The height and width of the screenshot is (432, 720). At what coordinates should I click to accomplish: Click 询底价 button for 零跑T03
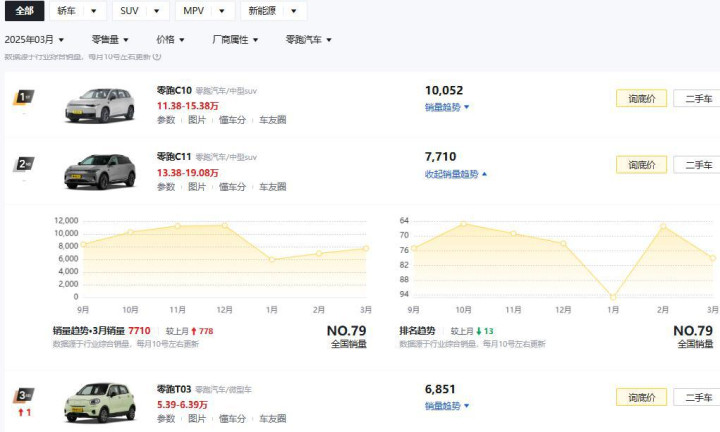tap(641, 397)
